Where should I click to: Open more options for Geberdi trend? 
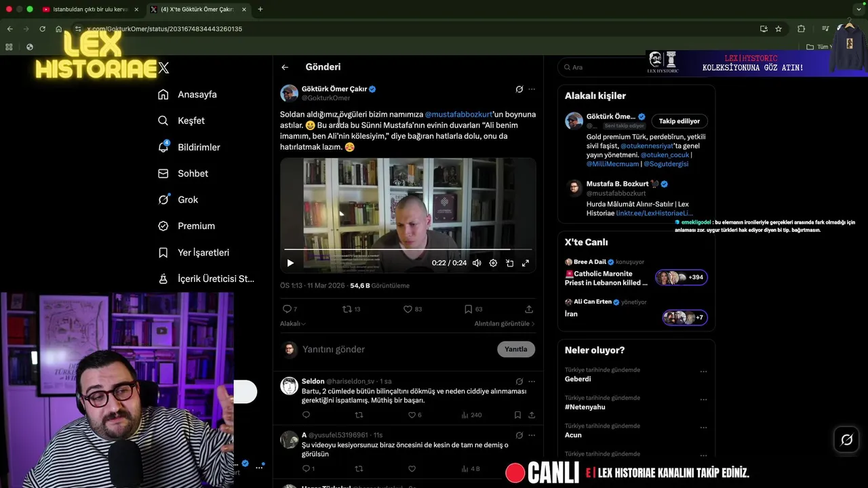(703, 371)
